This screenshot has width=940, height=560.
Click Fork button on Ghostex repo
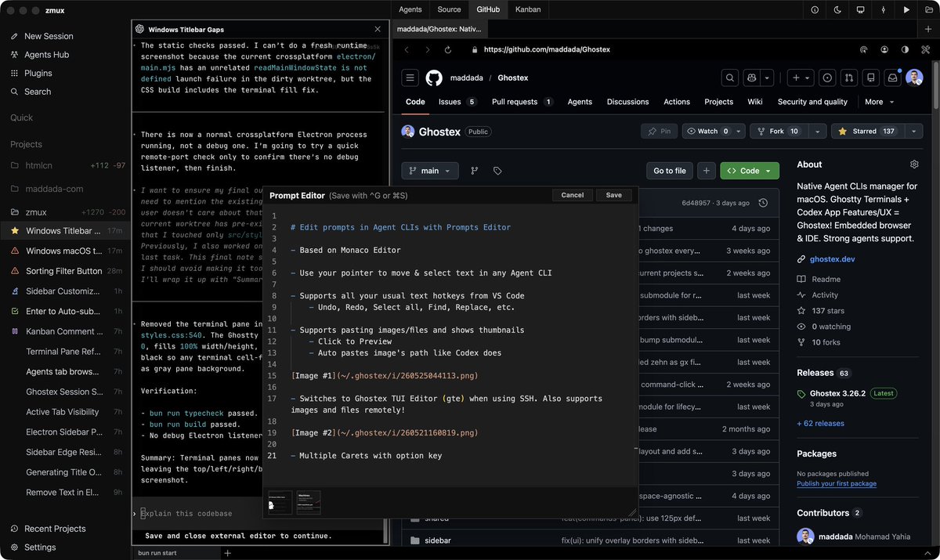point(778,131)
